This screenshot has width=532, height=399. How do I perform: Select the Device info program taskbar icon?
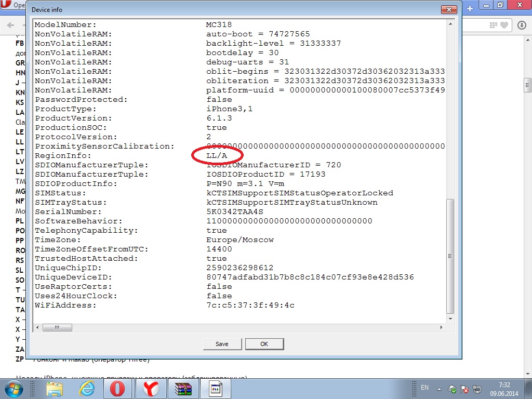pyautogui.click(x=216, y=389)
